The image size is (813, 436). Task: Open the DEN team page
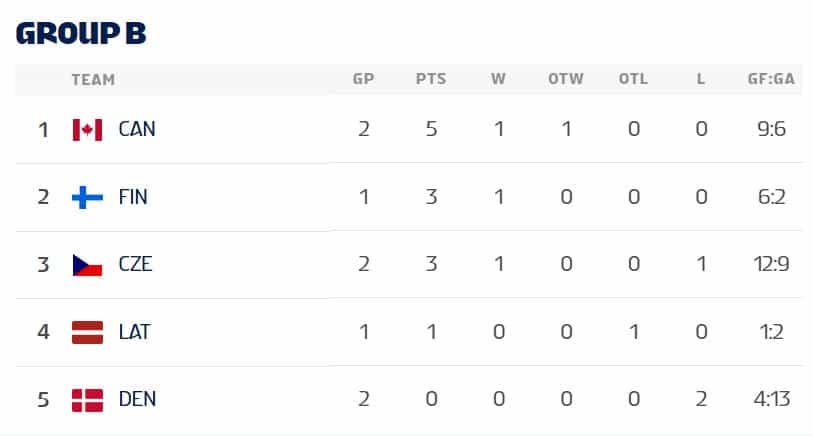137,400
